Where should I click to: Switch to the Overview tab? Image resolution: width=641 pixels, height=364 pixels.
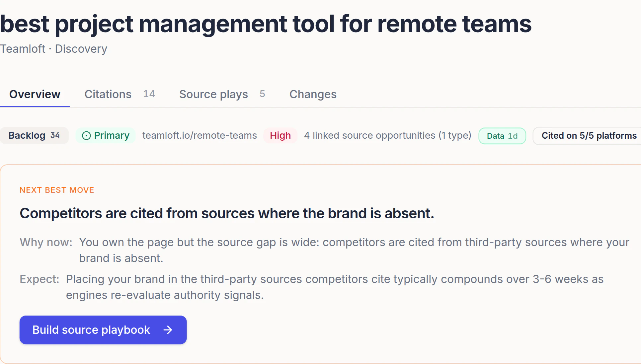pyautogui.click(x=35, y=94)
